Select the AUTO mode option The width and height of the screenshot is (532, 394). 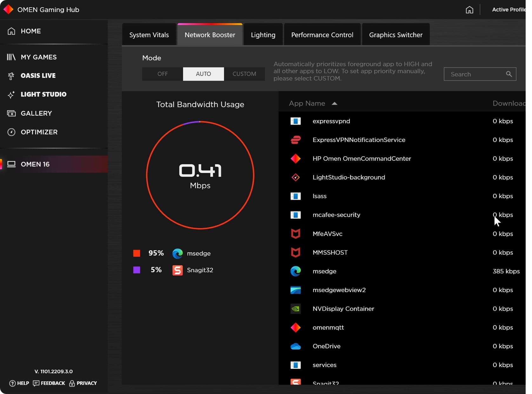[203, 74]
